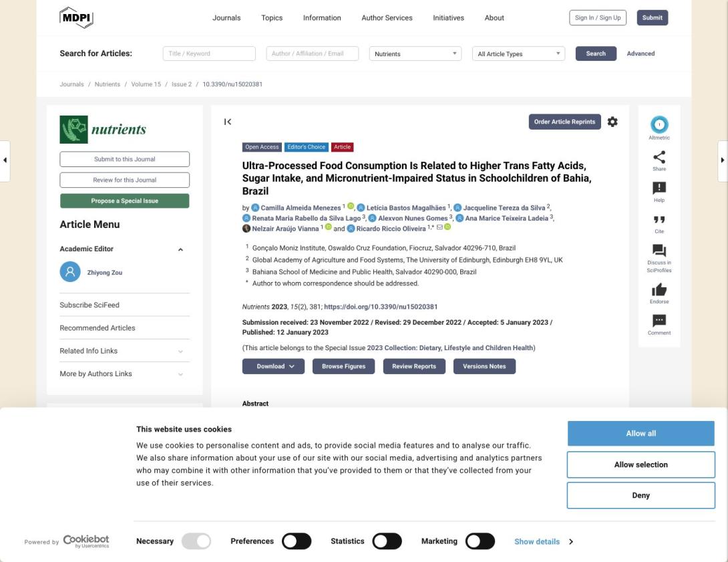Open the Comment speech bubble icon
The width and height of the screenshot is (728, 562).
pos(659,321)
